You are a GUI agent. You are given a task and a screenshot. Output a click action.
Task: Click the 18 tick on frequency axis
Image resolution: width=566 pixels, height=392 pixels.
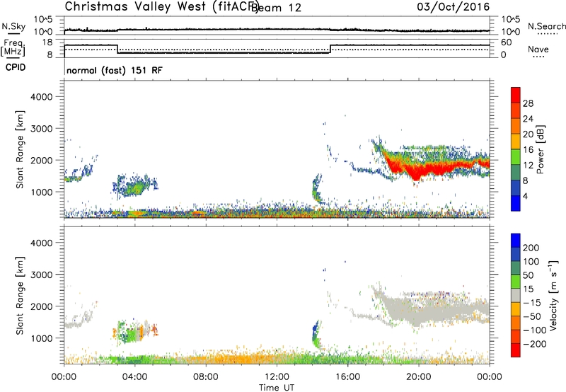coord(47,42)
